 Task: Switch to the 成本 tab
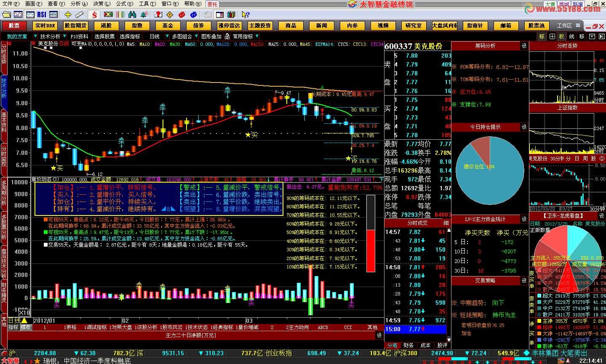coord(425,345)
